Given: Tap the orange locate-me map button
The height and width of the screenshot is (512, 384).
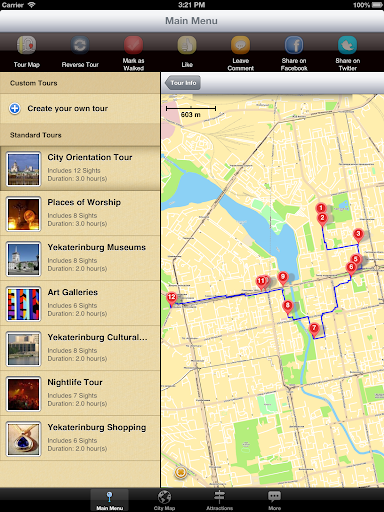Looking at the screenshot, I should 181,472.
